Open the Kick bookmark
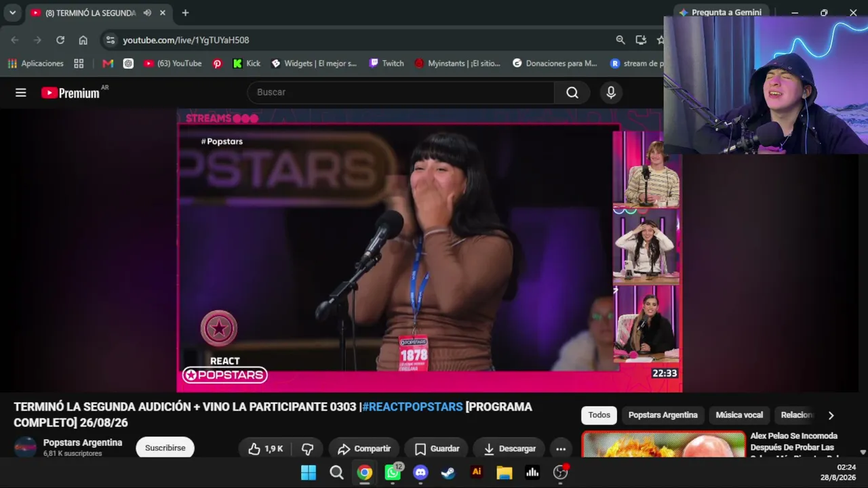Viewport: 868px width, 488px height. click(247, 63)
